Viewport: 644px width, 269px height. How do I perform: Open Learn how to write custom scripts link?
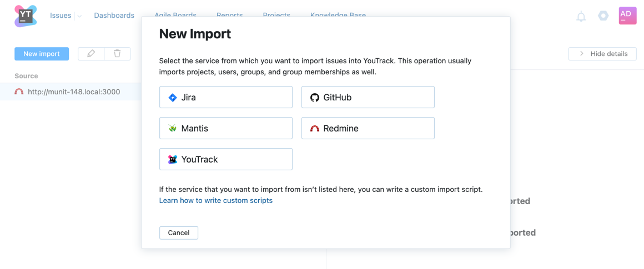point(215,200)
